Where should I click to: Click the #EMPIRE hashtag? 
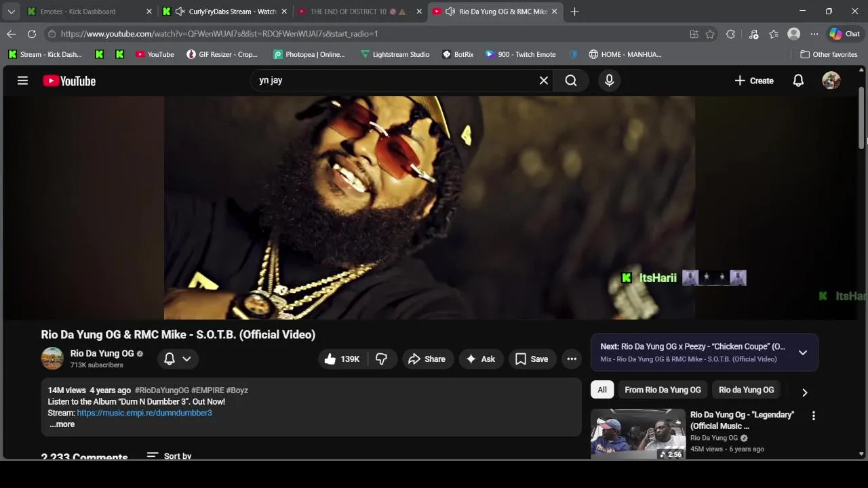coord(208,390)
